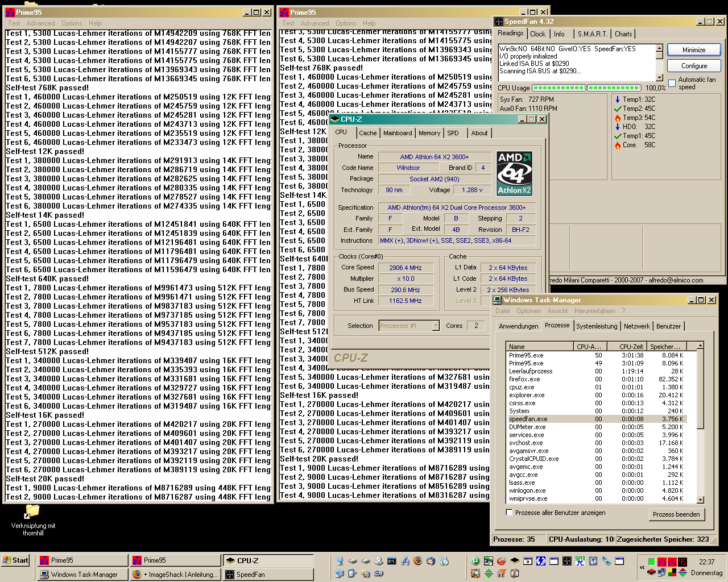Click the Thunderbird quick launch icon
This screenshot has width=728, height=582.
tap(431, 561)
